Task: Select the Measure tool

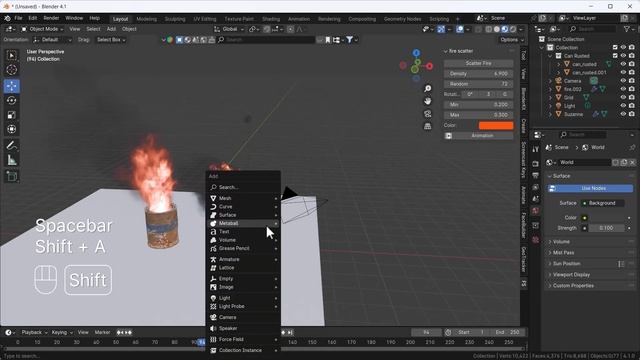Action: point(11,160)
